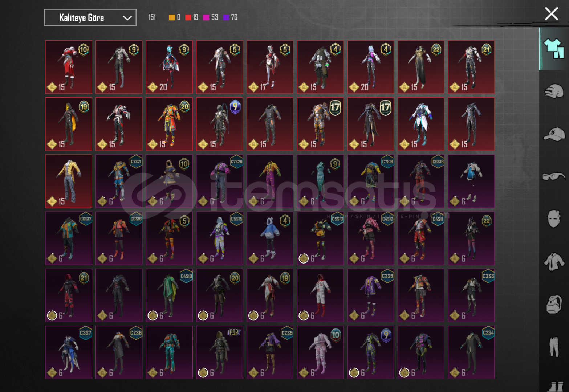This screenshot has height=392, width=569.
Task: Select the pink pajama outfit with badge 10
Action: click(320, 352)
